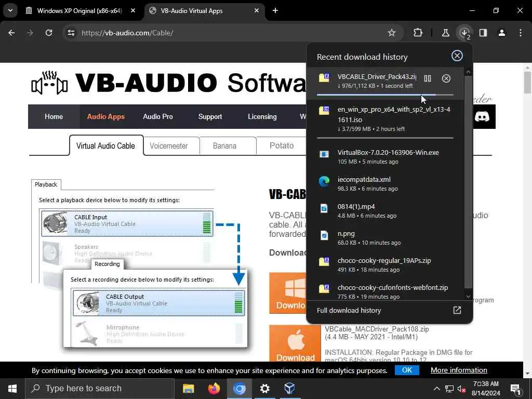Image resolution: width=532 pixels, height=399 pixels.
Task: Go to Home in site navigation
Action: click(x=54, y=117)
